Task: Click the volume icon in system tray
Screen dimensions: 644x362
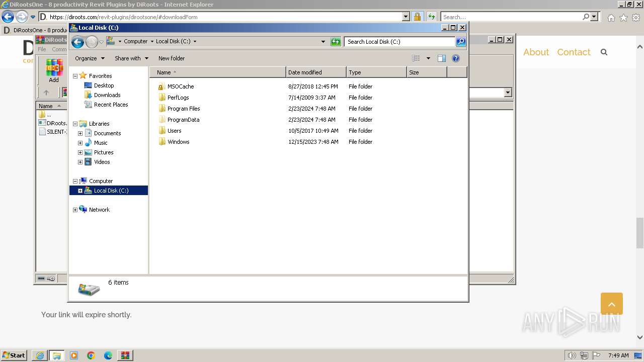Action: tap(571, 355)
